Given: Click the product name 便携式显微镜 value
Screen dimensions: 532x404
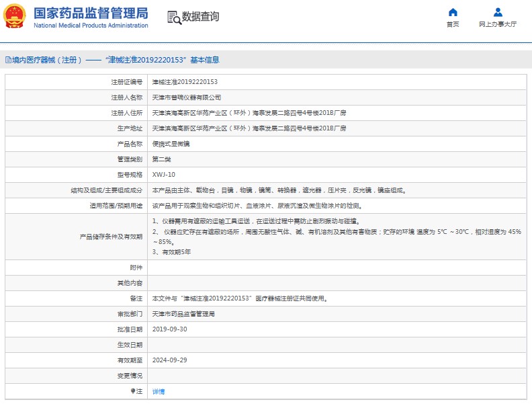Looking at the screenshot, I should (171, 144).
